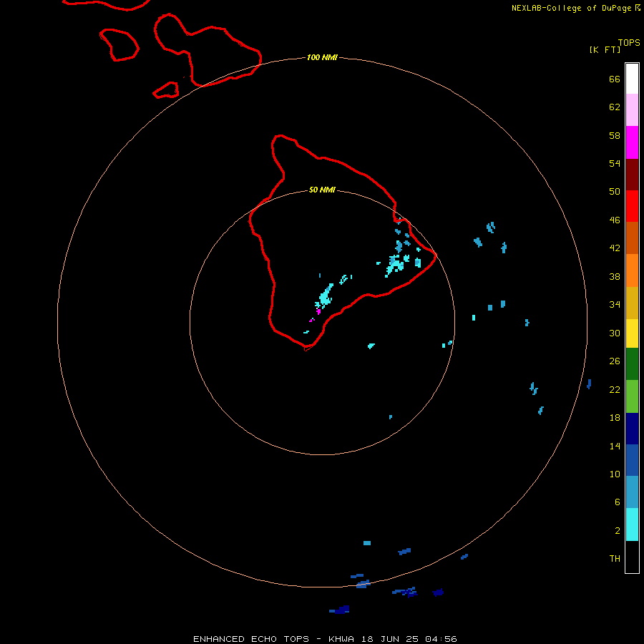Image resolution: width=644 pixels, height=644 pixels.
Task: Click the TOPS legend title
Action: (629, 42)
